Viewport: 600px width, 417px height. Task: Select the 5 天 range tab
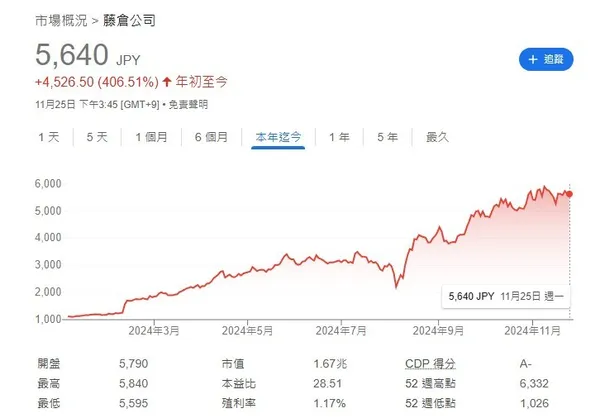97,137
